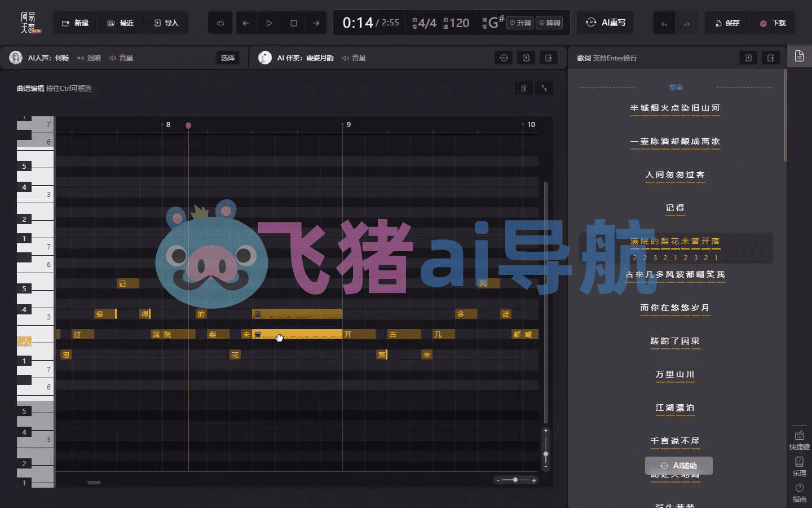Click the highlighted piano key on the keyboard
This screenshot has height=508, width=812.
[25, 341]
